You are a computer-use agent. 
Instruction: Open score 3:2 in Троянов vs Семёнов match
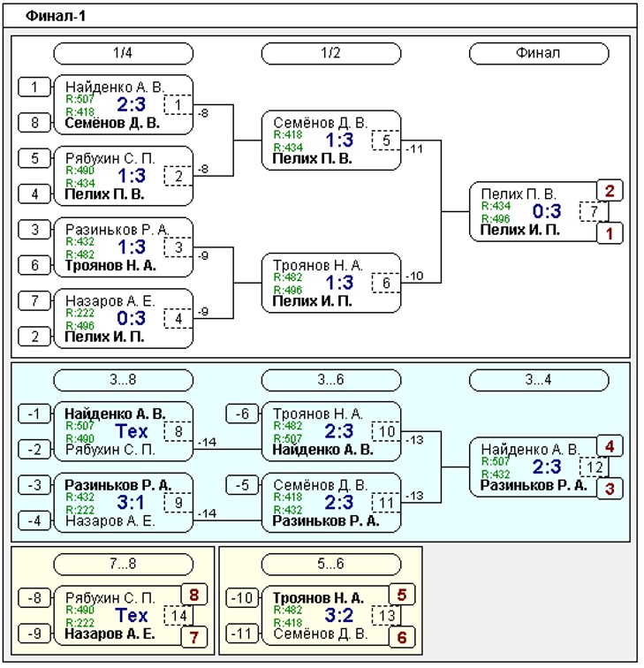pos(339,616)
